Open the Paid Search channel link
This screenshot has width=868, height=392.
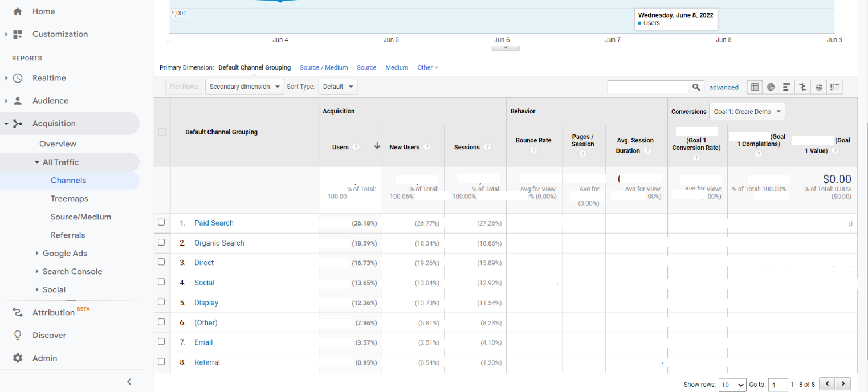coord(214,223)
